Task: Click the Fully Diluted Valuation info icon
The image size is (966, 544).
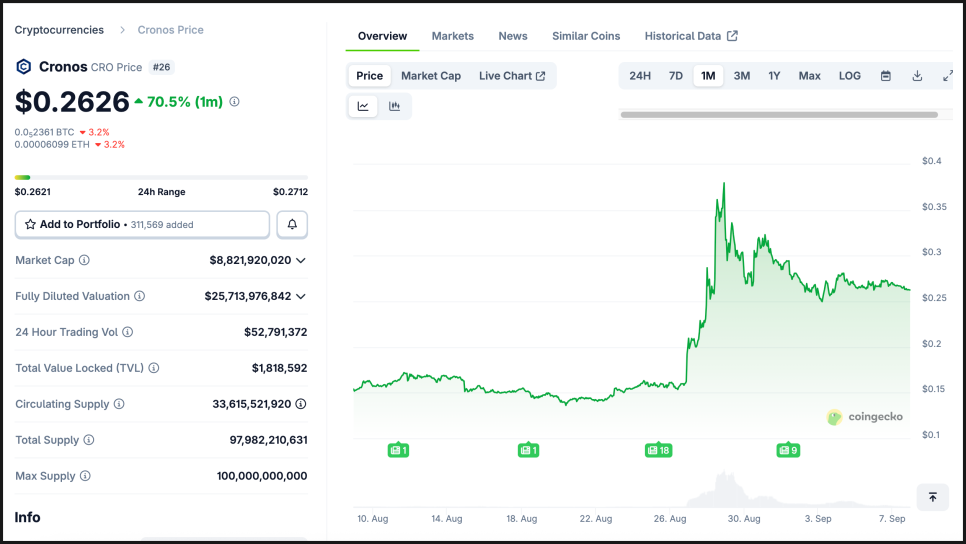Action: (x=140, y=296)
